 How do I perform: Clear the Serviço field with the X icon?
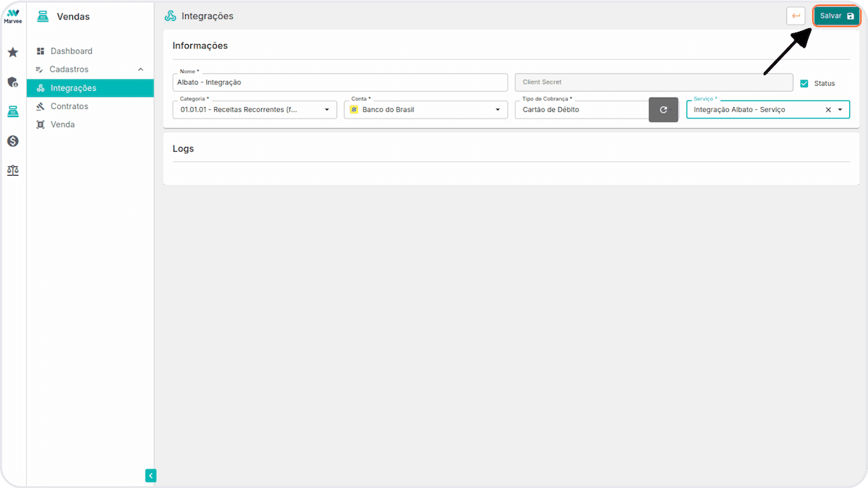tap(828, 110)
